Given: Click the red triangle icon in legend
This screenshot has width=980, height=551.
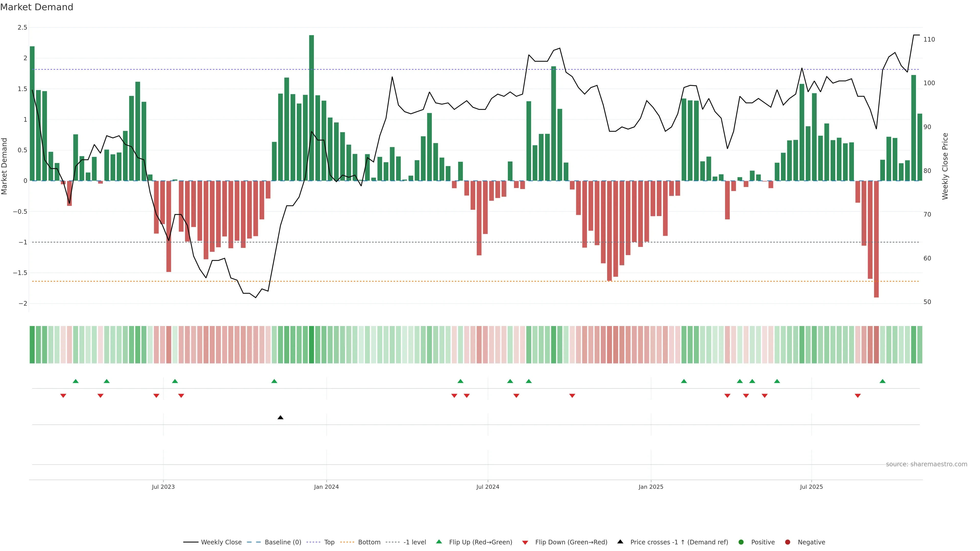Looking at the screenshot, I should pyautogui.click(x=525, y=543).
